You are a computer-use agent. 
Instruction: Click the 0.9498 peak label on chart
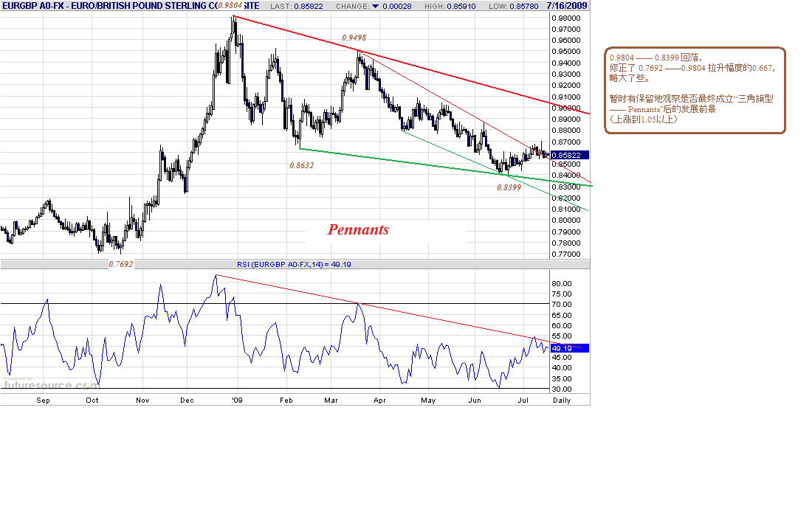pyautogui.click(x=354, y=38)
